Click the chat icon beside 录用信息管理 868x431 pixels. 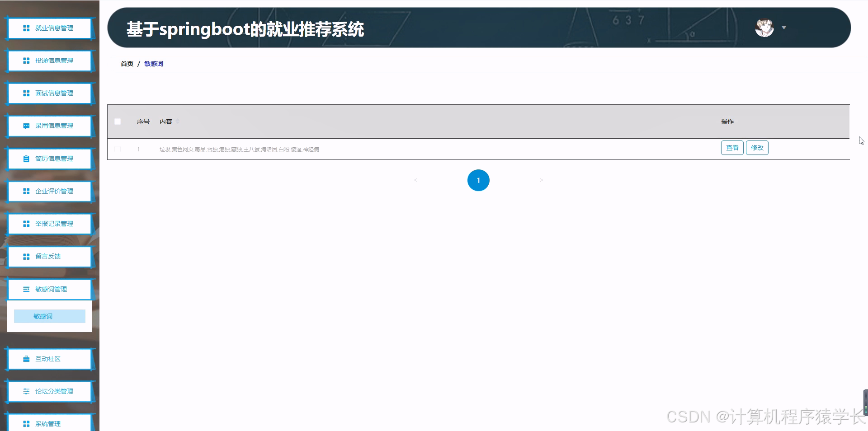coord(26,126)
